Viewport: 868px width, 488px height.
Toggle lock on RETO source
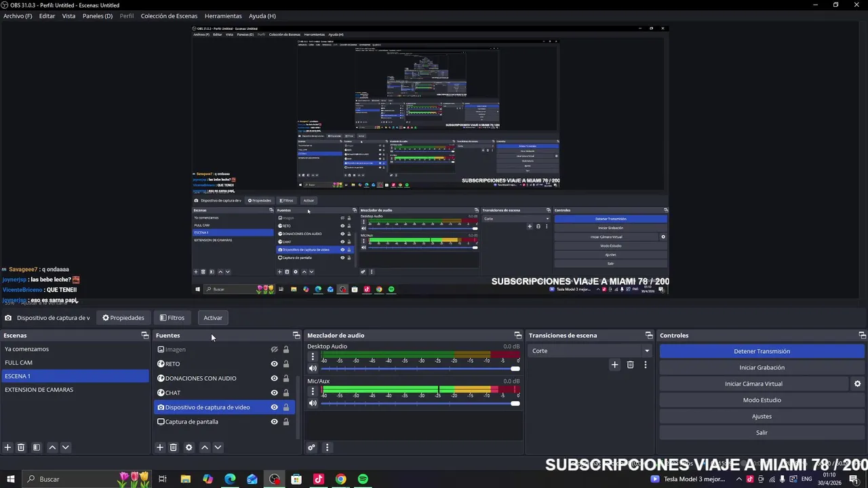286,364
